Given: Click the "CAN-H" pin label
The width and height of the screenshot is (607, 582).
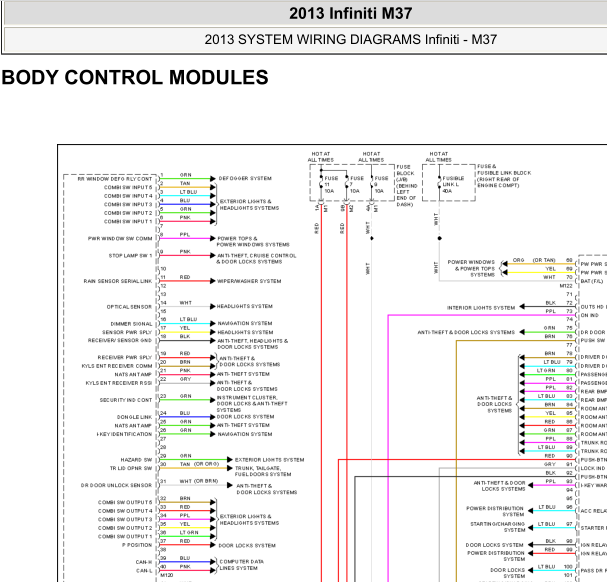Looking at the screenshot, I should [144, 562].
